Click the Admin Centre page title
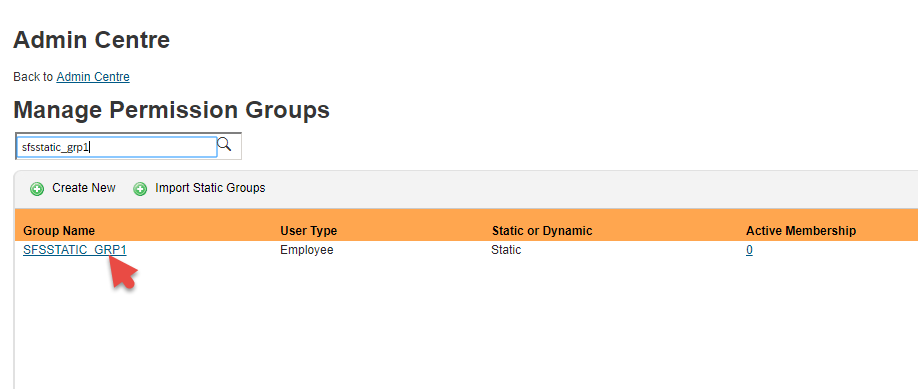 point(91,40)
